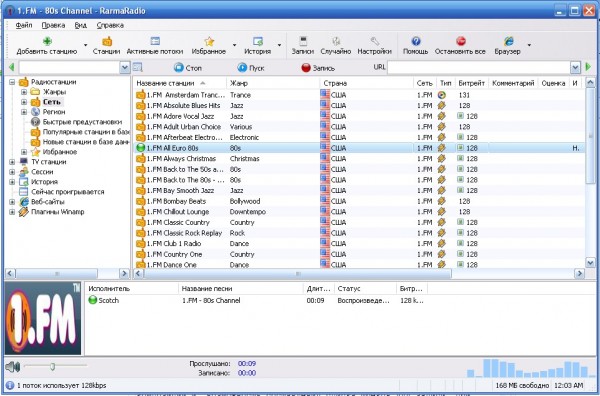
Task: Click Stop All (Остановить все) icon
Action: (461, 41)
